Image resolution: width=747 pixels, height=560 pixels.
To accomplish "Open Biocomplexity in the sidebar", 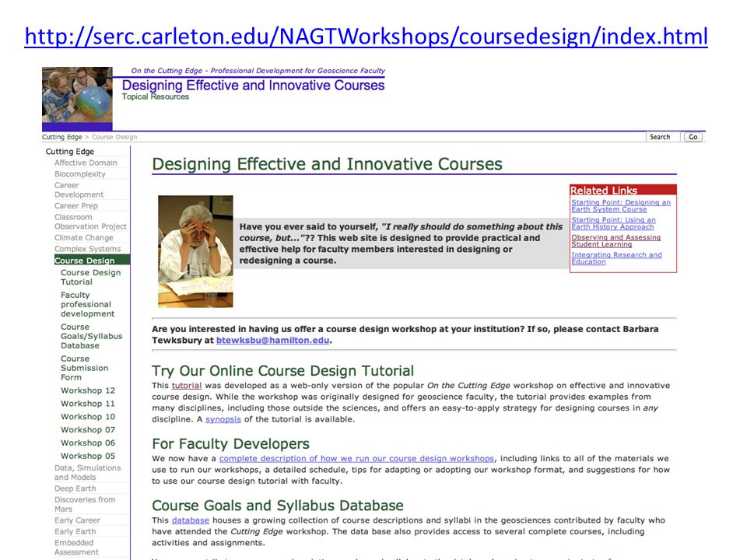I will click(80, 174).
